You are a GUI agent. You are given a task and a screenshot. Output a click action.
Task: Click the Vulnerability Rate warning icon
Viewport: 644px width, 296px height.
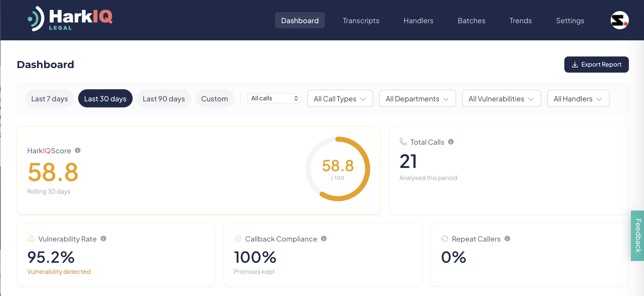31,239
